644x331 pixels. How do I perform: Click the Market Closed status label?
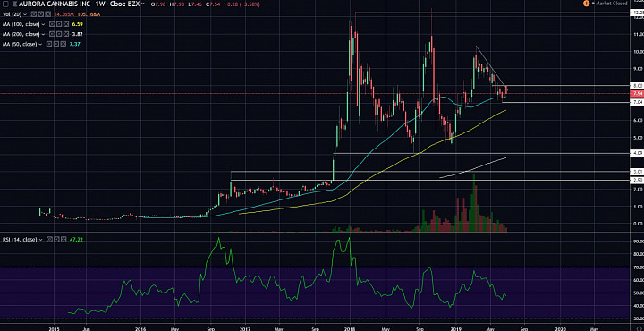611,4
